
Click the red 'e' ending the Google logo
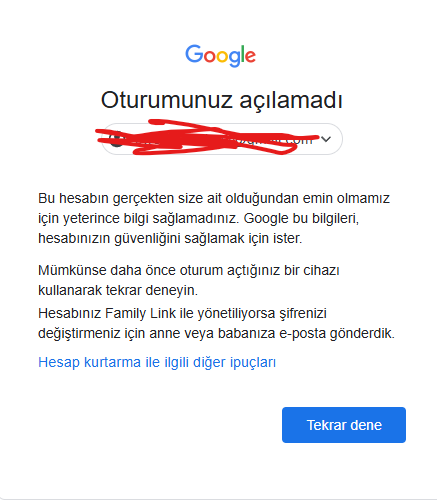coord(251,57)
